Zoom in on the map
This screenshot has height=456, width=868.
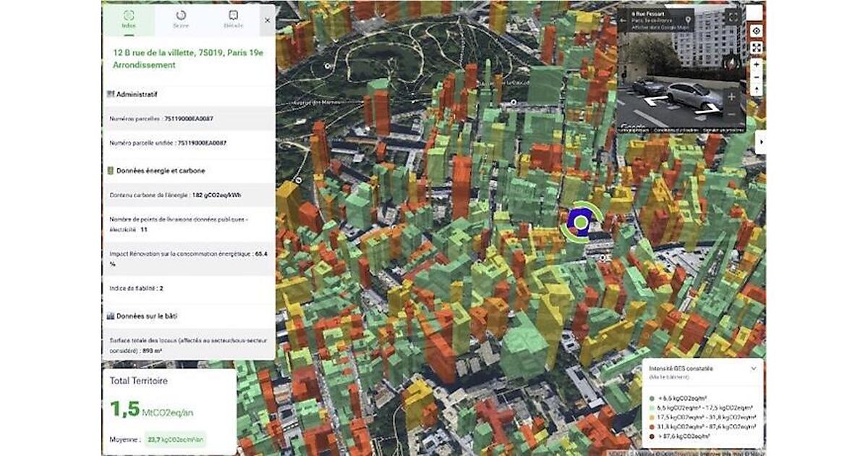[x=756, y=64]
